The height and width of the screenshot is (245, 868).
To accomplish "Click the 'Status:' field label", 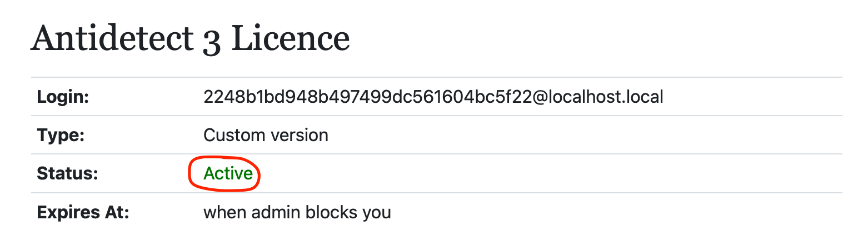I will tap(67, 174).
